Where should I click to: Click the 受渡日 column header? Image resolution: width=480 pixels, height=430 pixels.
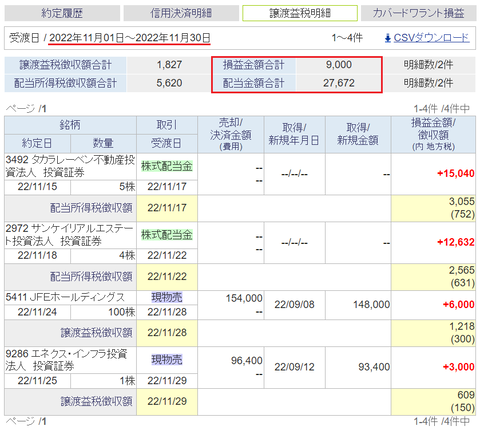click(x=167, y=143)
